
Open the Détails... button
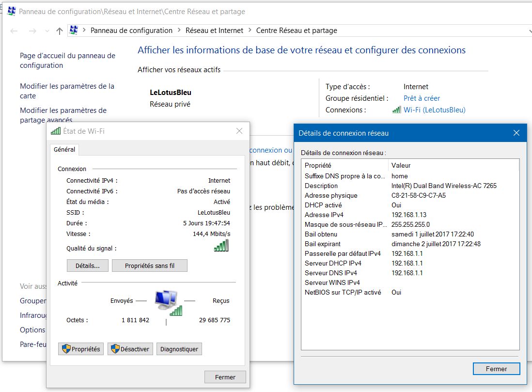point(87,266)
